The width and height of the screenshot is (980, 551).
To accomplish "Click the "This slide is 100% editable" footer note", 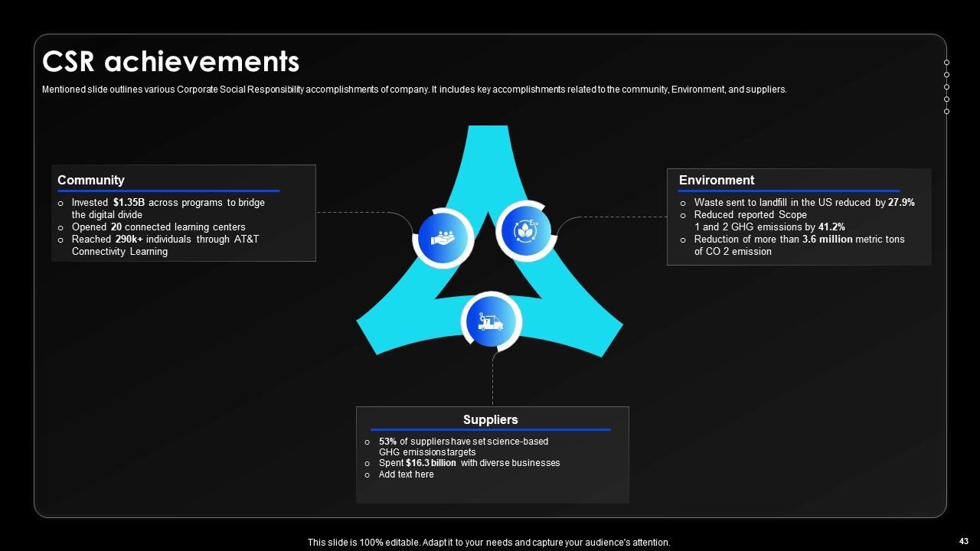I will [x=488, y=543].
